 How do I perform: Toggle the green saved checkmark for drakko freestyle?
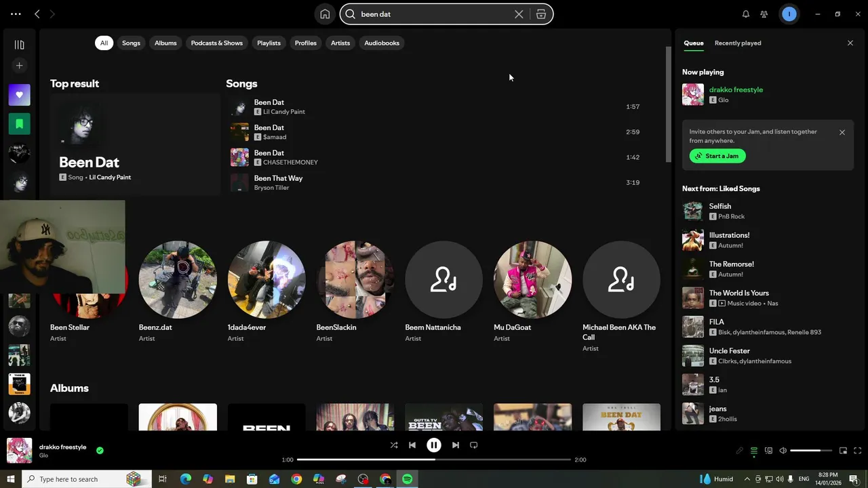click(x=100, y=450)
